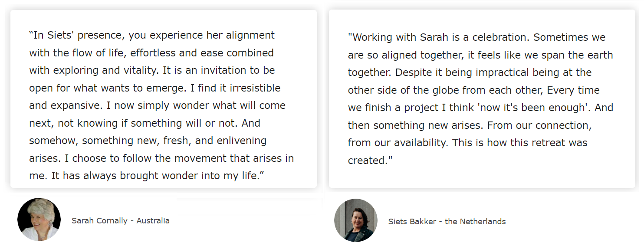Click "From our connection," in the right testimonial

point(539,125)
